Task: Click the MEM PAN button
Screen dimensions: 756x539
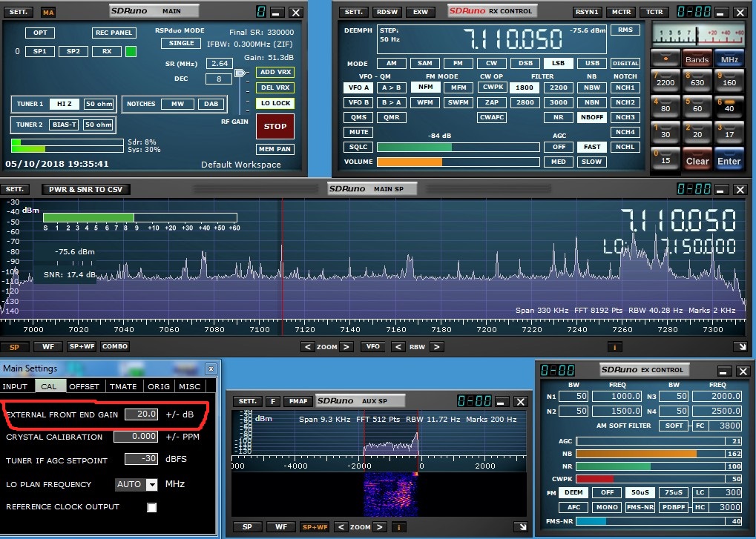Action: (275, 149)
